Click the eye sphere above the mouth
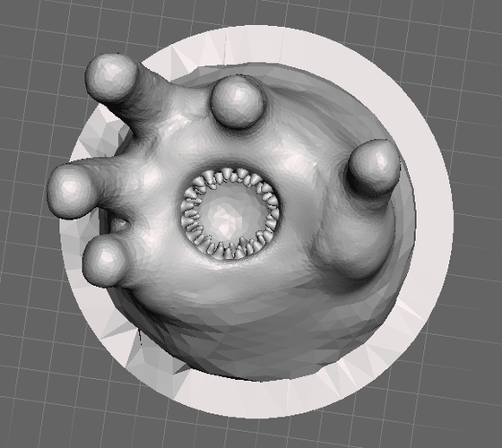502x448 pixels. [238, 102]
